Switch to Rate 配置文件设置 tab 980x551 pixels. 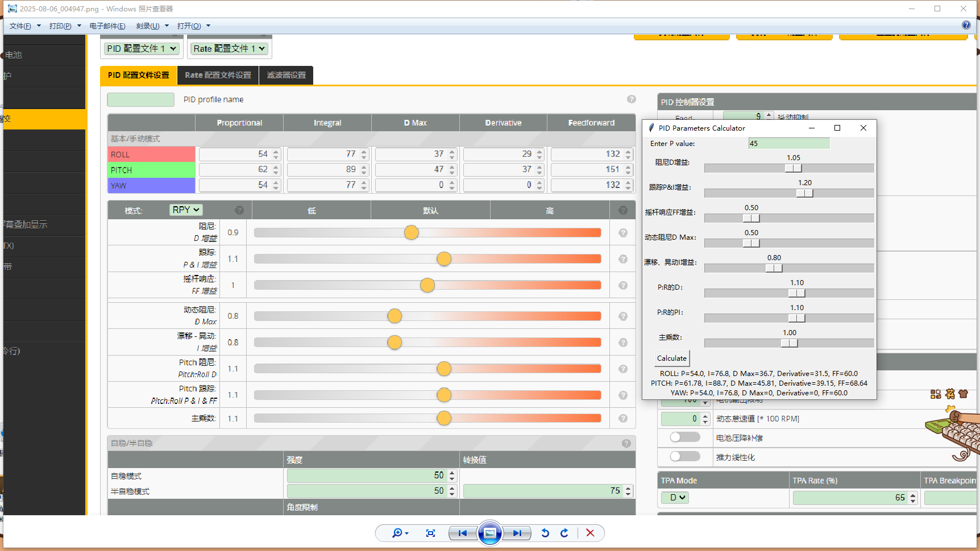(218, 75)
